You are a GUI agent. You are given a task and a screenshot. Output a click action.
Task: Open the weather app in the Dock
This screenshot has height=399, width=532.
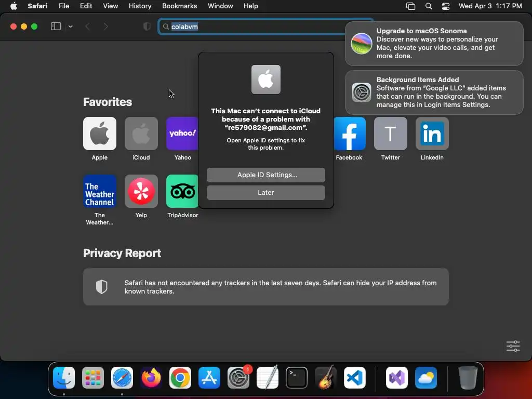[x=426, y=378]
